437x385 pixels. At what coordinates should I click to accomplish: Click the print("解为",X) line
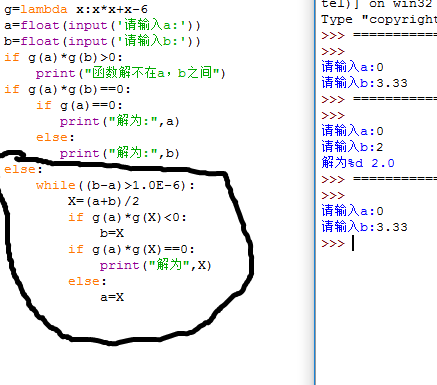(x=155, y=265)
